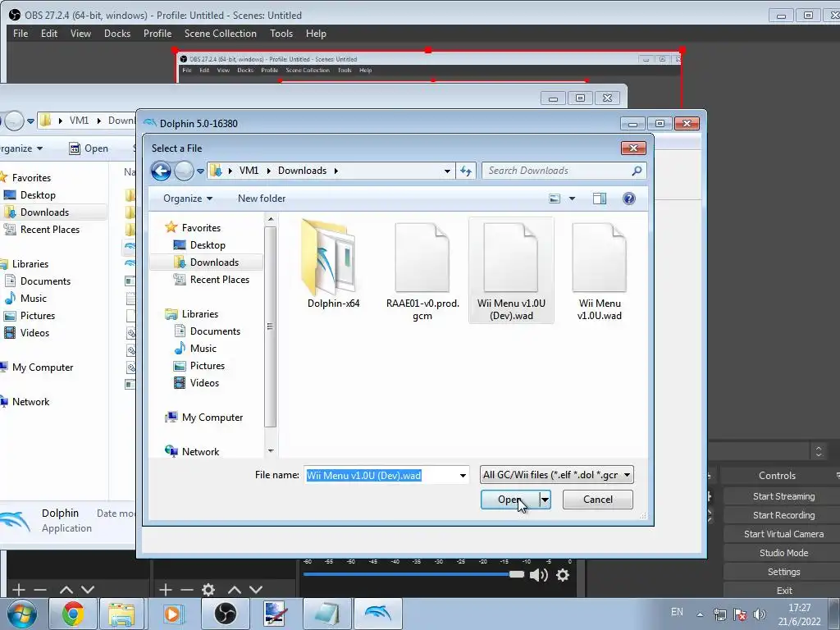Switch to OBS Studio in the taskbar

coord(225,614)
